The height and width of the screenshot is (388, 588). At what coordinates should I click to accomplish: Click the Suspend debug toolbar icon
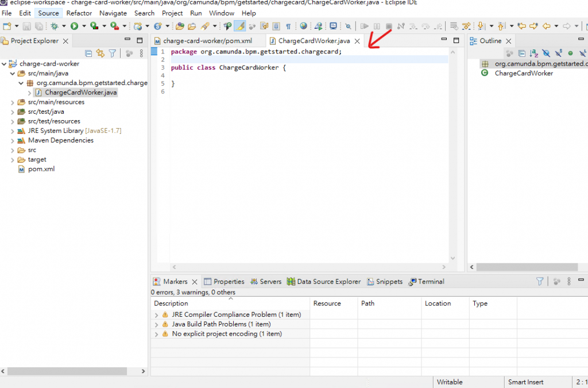point(377,26)
